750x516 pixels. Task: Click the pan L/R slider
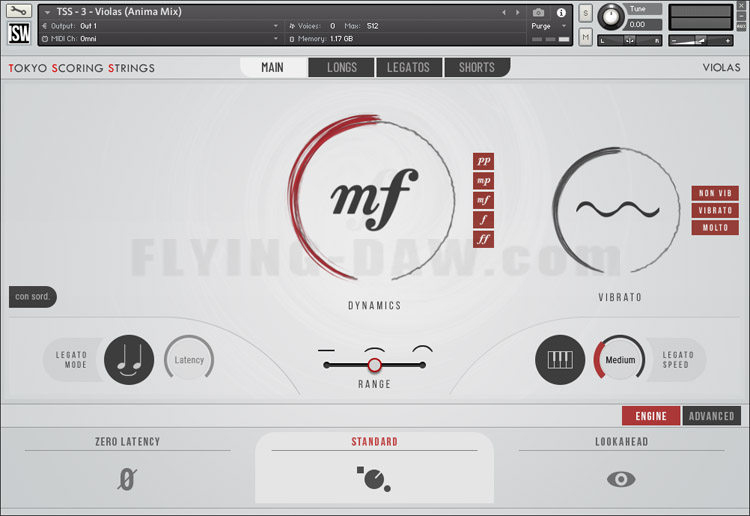click(x=629, y=41)
